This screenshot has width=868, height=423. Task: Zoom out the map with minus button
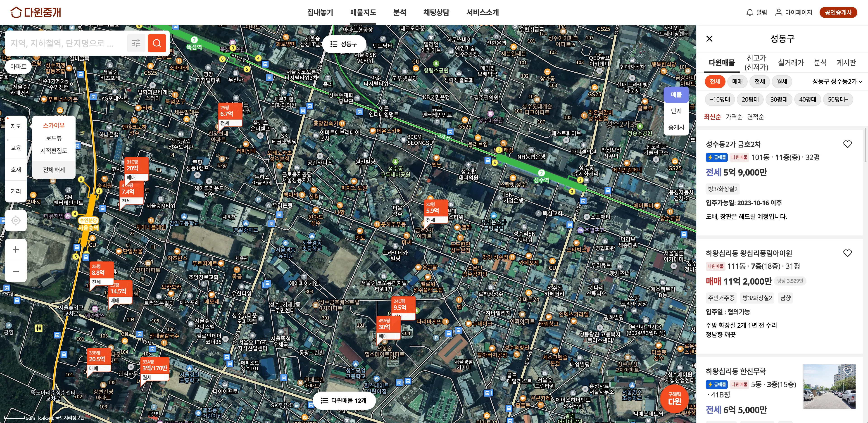pos(16,271)
